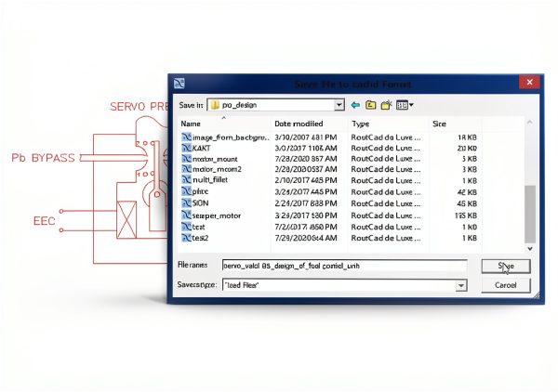558x392 pixels.
Task: Select the scraper_motor file name
Action: pos(217,216)
